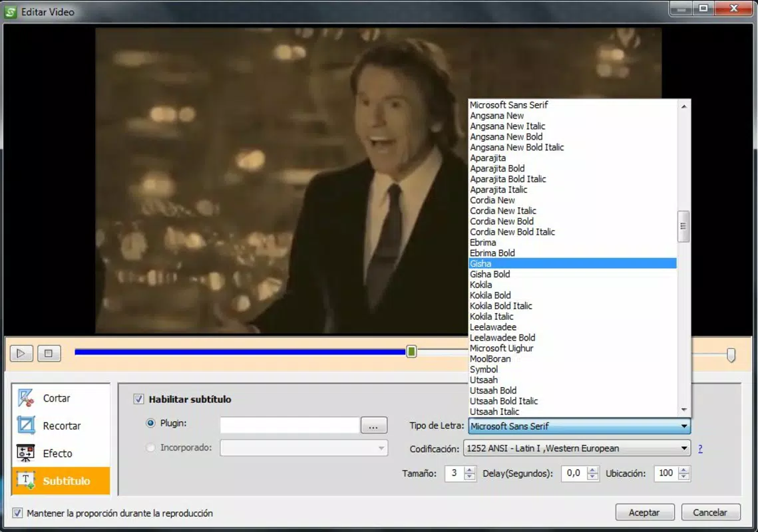Click the Ubicación value field showing 100
This screenshot has width=758, height=532.
[x=666, y=473]
